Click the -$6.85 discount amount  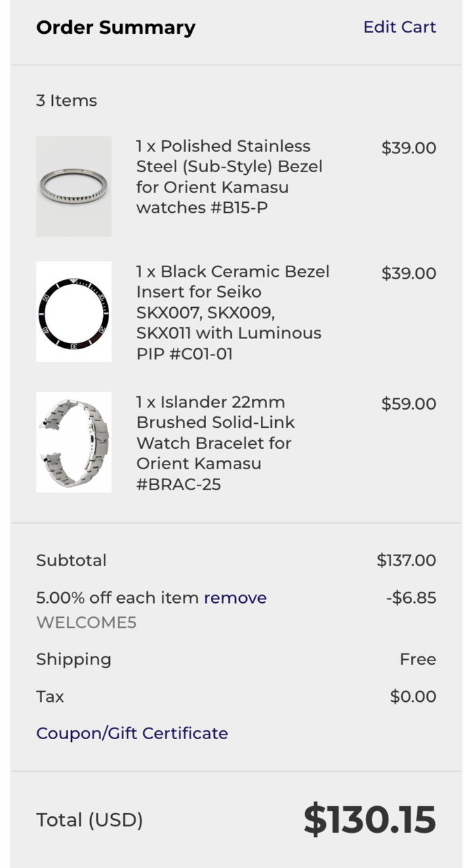point(410,597)
